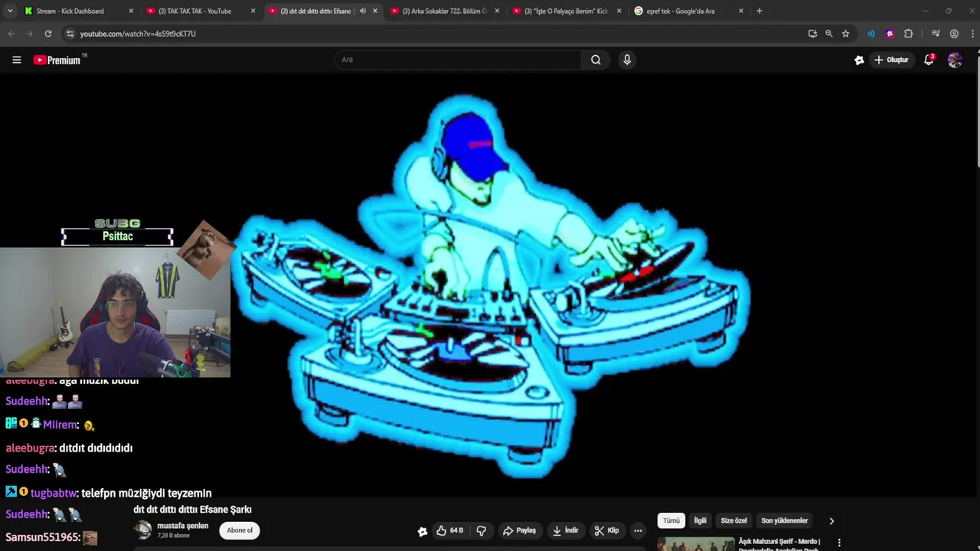Open more actions three-dot menu under video
The height and width of the screenshot is (551, 980).
pos(638,530)
